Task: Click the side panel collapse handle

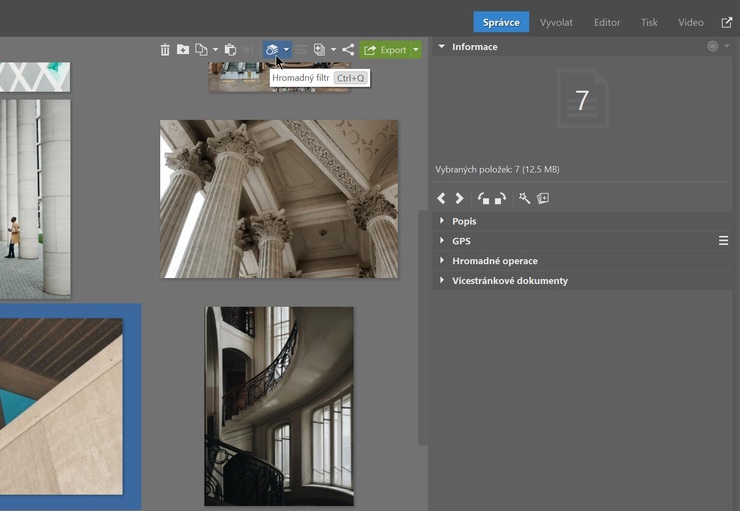Action: (x=422, y=327)
